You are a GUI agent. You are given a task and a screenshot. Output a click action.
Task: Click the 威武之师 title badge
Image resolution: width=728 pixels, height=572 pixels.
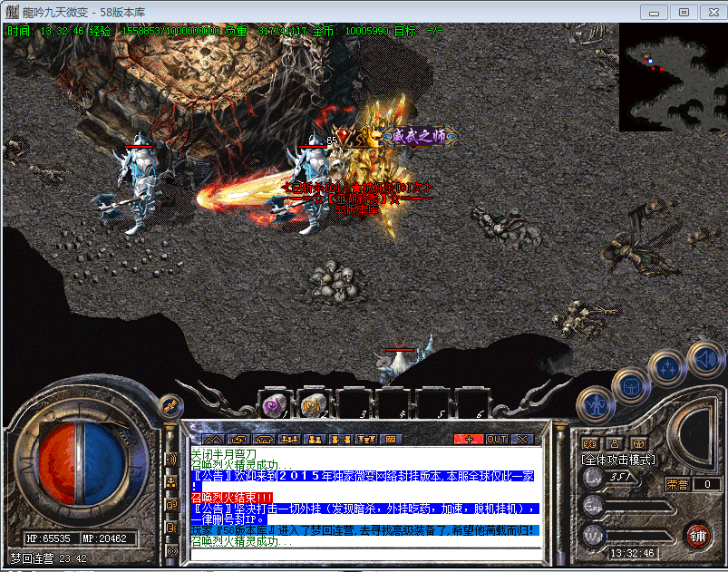pos(419,136)
